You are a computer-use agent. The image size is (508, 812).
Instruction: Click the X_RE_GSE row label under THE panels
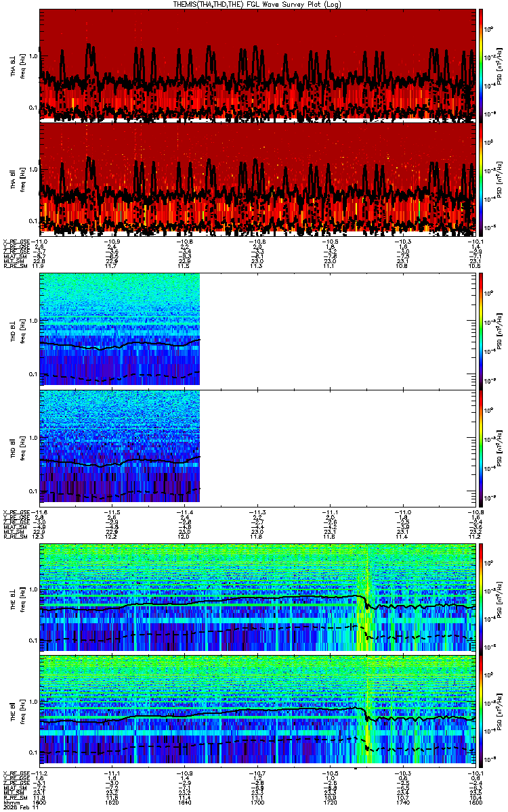[16, 773]
